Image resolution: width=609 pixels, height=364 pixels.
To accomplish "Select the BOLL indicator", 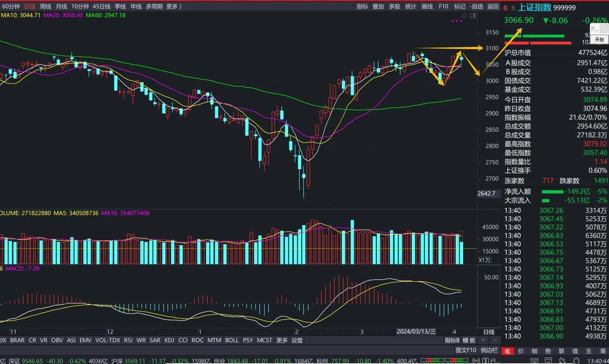I will 232,340.
